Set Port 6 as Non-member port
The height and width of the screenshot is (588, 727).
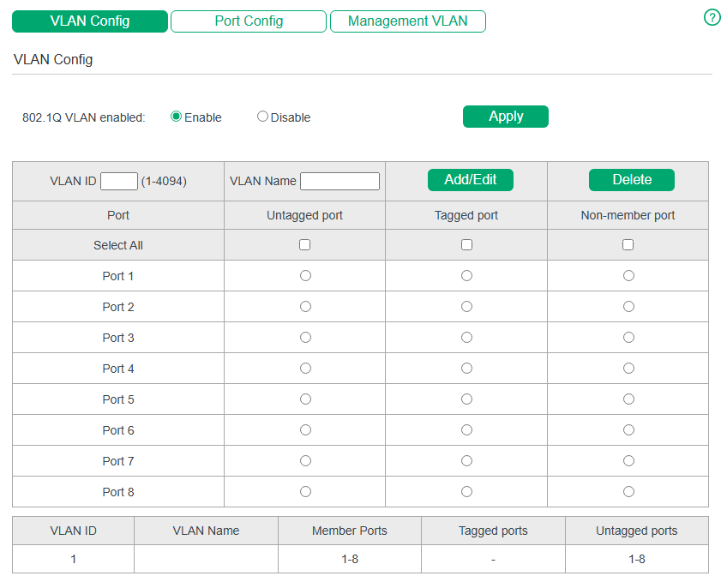point(628,430)
